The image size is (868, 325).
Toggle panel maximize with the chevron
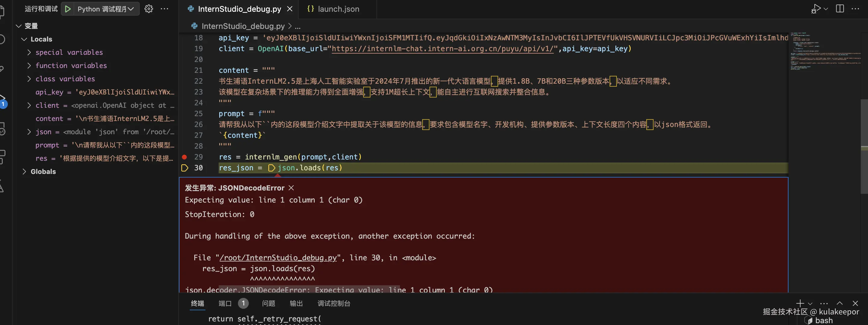point(839,303)
